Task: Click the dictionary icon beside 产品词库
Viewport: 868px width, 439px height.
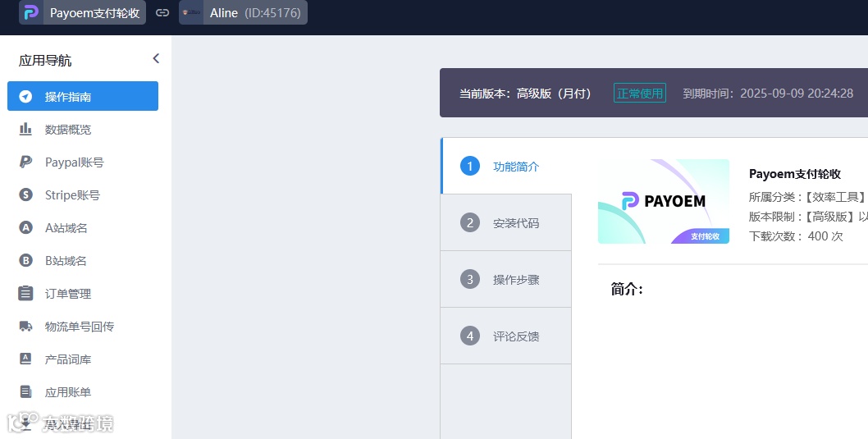Action: click(x=25, y=359)
